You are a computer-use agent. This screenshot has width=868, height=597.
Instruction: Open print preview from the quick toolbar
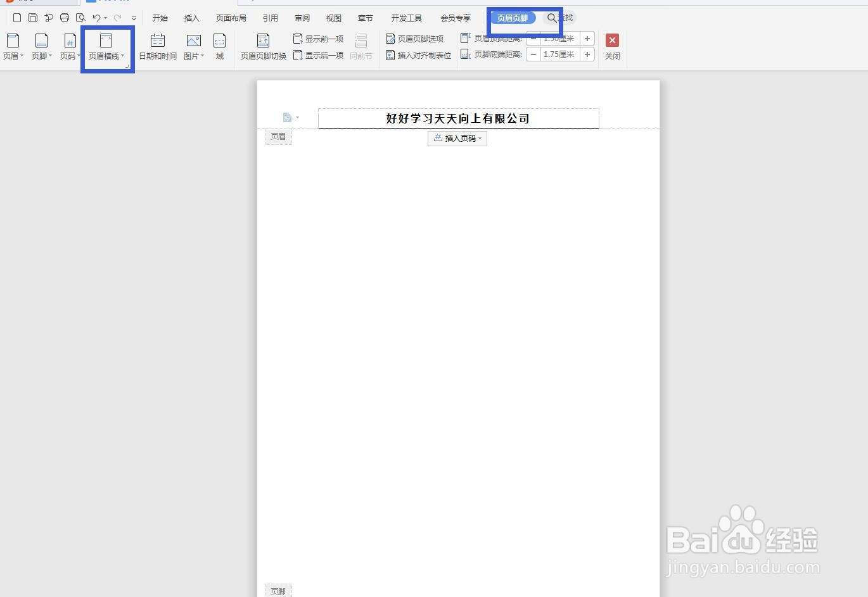(80, 18)
